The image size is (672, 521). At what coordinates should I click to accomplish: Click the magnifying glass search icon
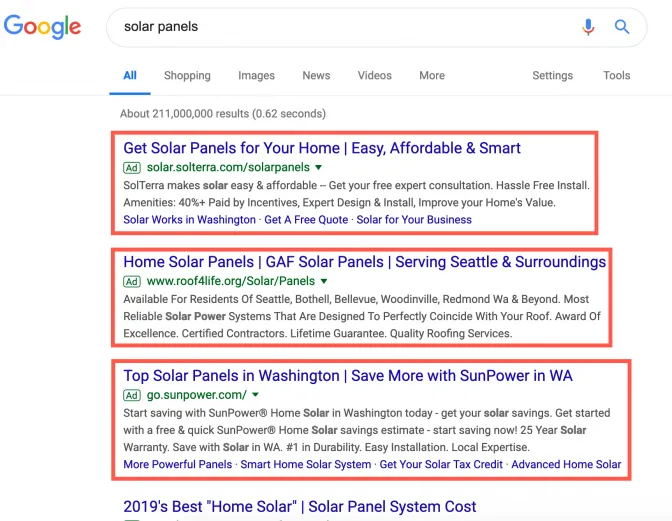coord(622,27)
